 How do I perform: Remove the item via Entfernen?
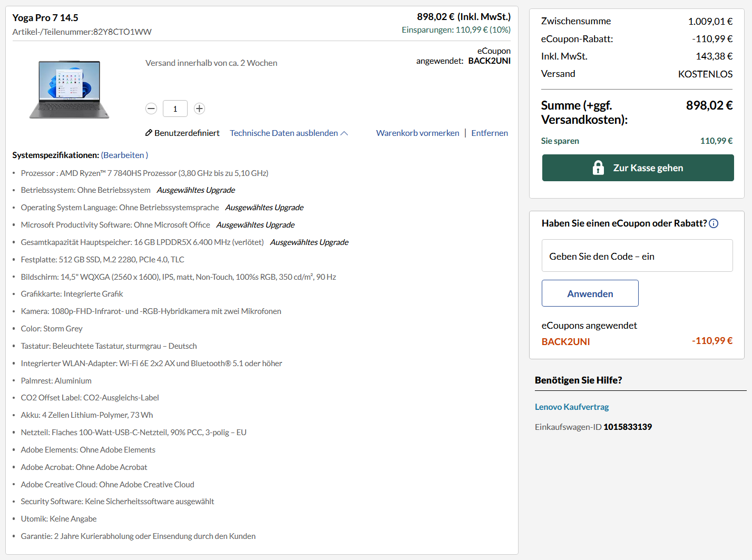point(489,133)
